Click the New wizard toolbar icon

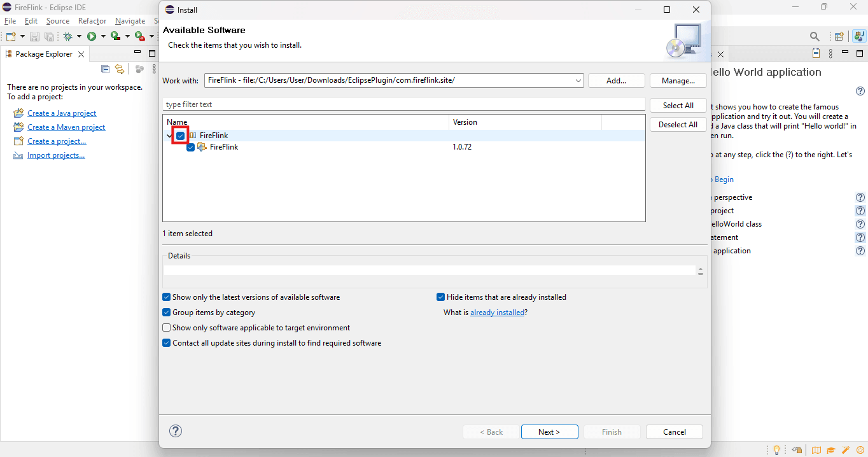pyautogui.click(x=11, y=36)
